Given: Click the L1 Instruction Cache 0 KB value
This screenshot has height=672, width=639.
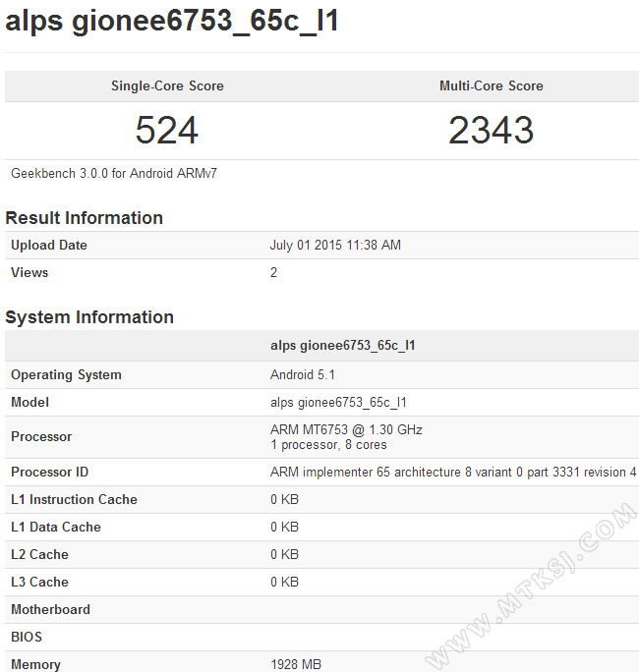Looking at the screenshot, I should pos(284,499).
